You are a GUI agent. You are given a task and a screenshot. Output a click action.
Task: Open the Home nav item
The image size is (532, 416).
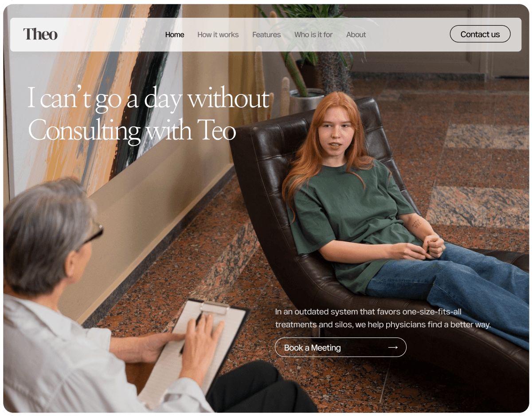[175, 35]
